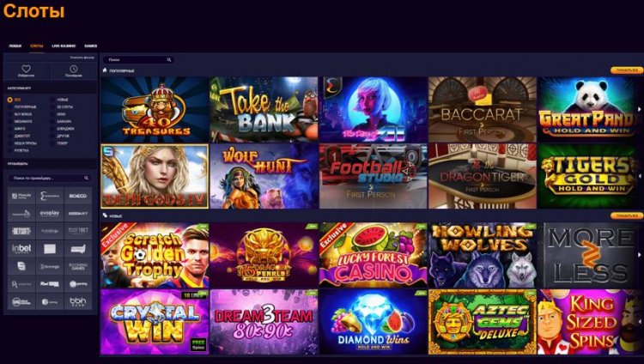Screen dimensions: 644x364
Task: Click the provider search magnifier icon
Action: tap(86, 178)
